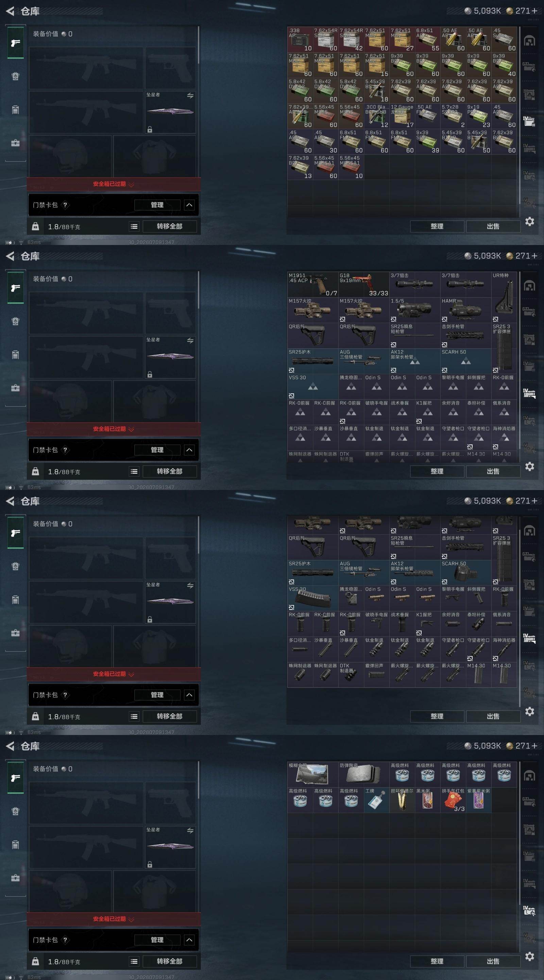Pick the 9x39 BP stack of 40
Viewport: 544px width, 980px height.
pyautogui.click(x=504, y=65)
